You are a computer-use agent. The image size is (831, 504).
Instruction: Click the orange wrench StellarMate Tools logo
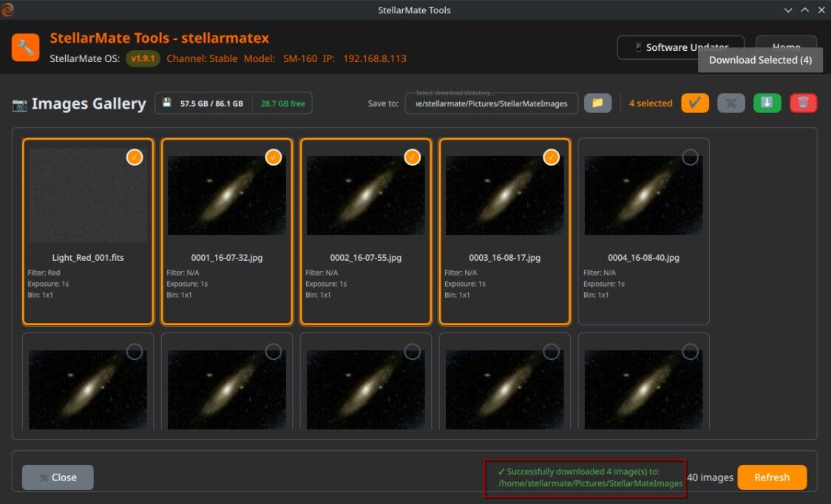(x=25, y=48)
